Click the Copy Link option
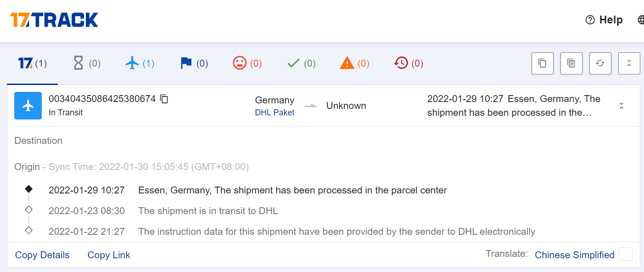This screenshot has height=272, width=644. point(109,255)
